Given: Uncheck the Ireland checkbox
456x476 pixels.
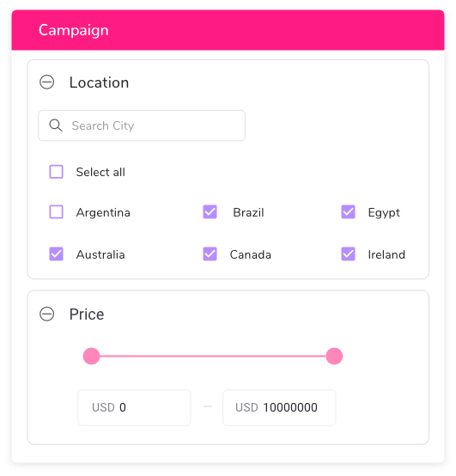Looking at the screenshot, I should coord(348,253).
